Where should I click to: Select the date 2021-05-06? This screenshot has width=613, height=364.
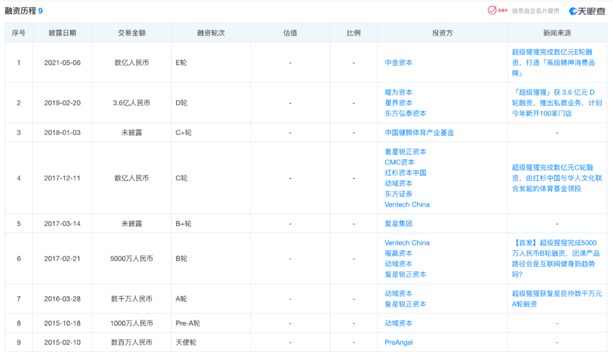[62, 62]
